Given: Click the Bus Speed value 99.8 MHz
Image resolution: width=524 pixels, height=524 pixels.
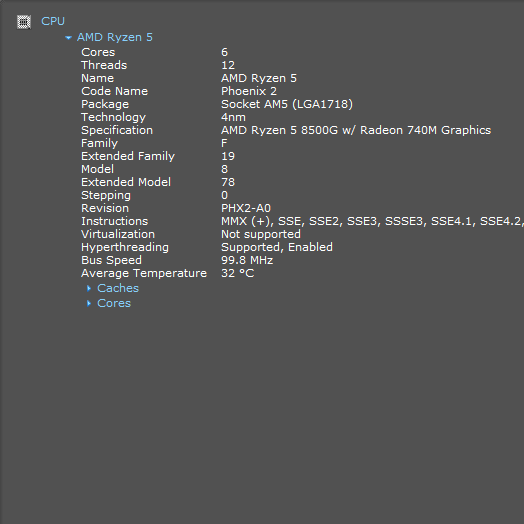Looking at the screenshot, I should [247, 260].
